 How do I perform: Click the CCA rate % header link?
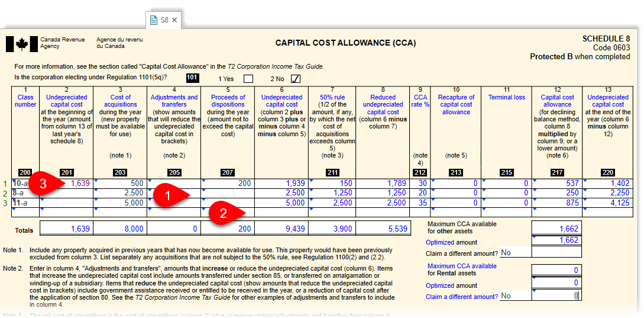(x=420, y=101)
